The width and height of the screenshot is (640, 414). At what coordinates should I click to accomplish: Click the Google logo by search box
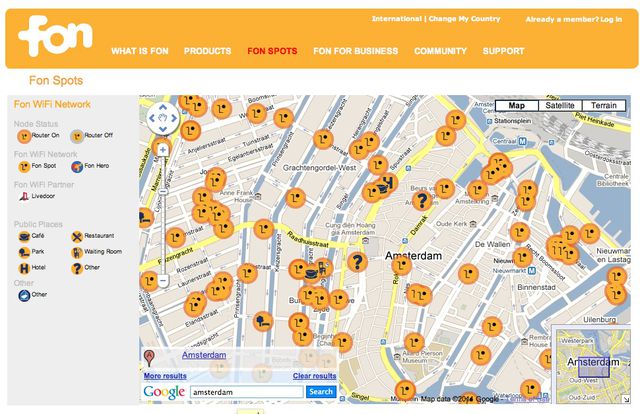[x=164, y=392]
